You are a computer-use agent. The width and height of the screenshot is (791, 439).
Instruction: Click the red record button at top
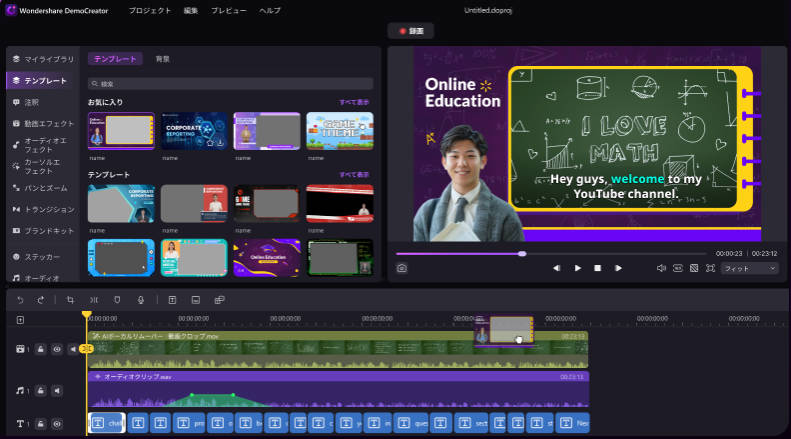pos(411,31)
